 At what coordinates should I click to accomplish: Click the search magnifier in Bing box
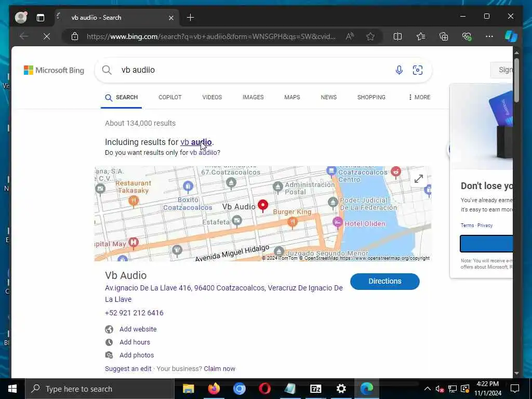[x=107, y=70]
